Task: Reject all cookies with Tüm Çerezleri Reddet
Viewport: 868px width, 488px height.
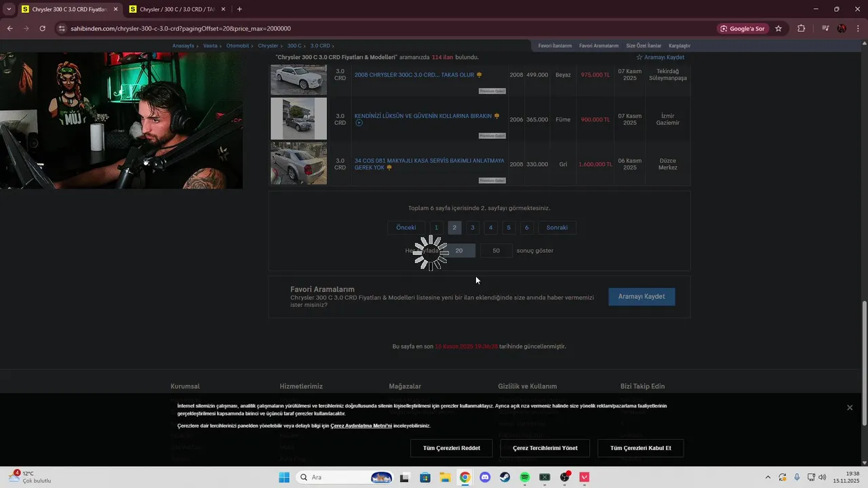Action: (x=452, y=448)
